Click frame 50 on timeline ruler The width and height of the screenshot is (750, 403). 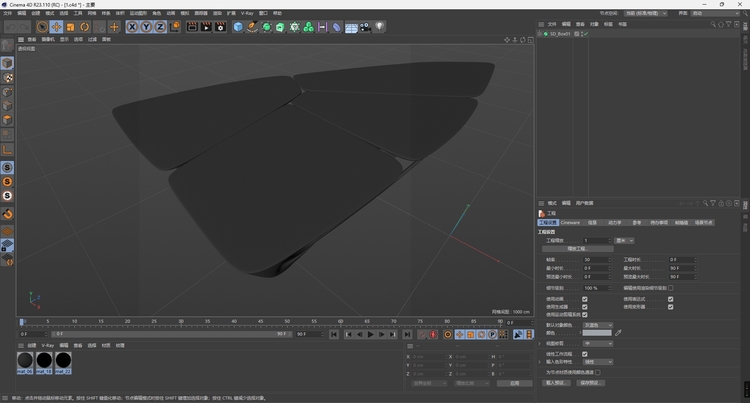pos(287,322)
